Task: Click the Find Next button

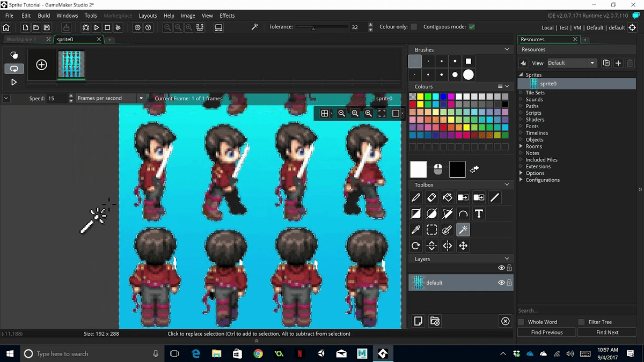Action: coord(608,333)
